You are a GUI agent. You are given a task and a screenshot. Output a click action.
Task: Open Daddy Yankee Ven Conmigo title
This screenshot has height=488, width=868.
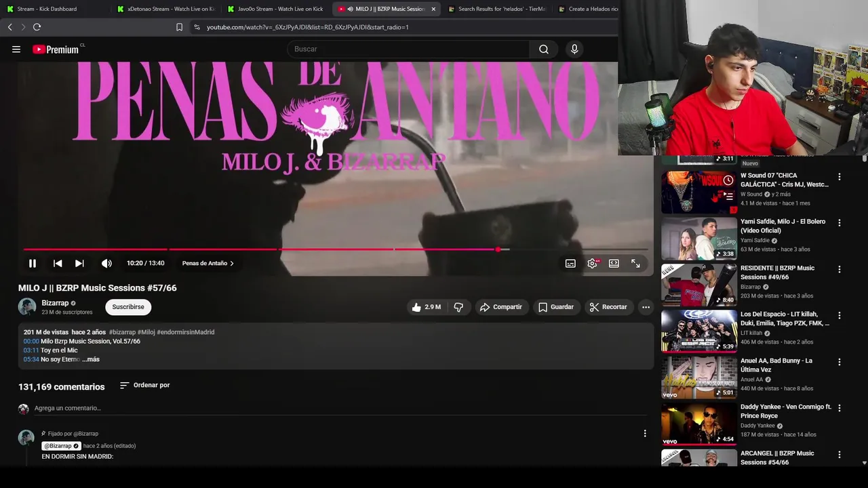coord(786,411)
